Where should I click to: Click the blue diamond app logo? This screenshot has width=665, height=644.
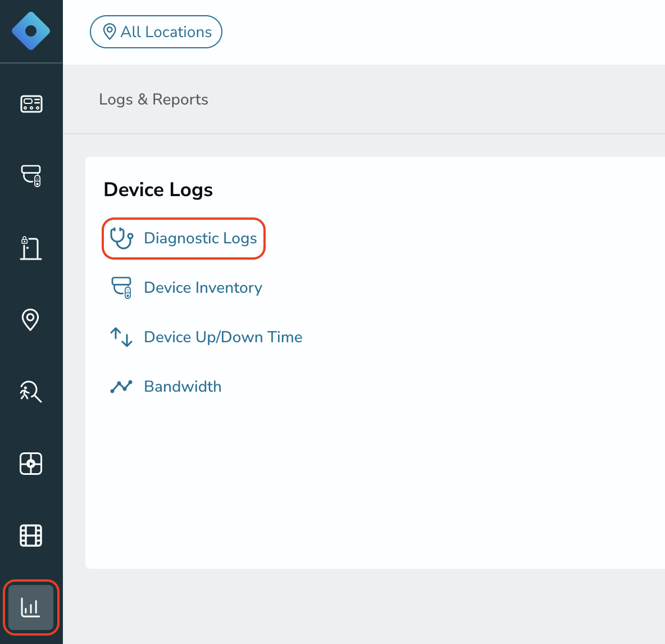31,31
